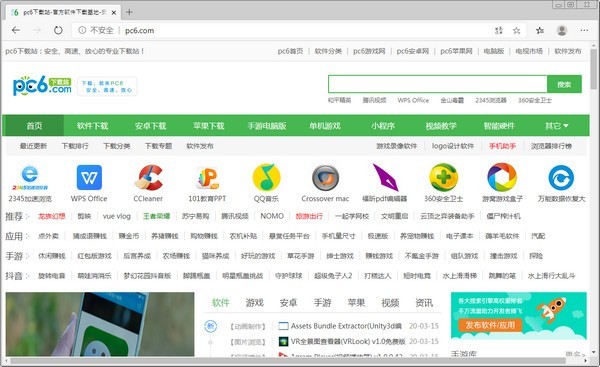Open the vue vlog recommended link
Viewport: 600px width, 367px height.
click(117, 216)
